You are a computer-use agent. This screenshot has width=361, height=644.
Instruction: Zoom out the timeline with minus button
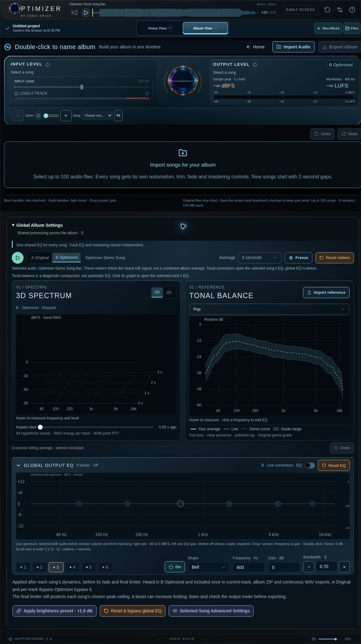[x=18, y=116]
